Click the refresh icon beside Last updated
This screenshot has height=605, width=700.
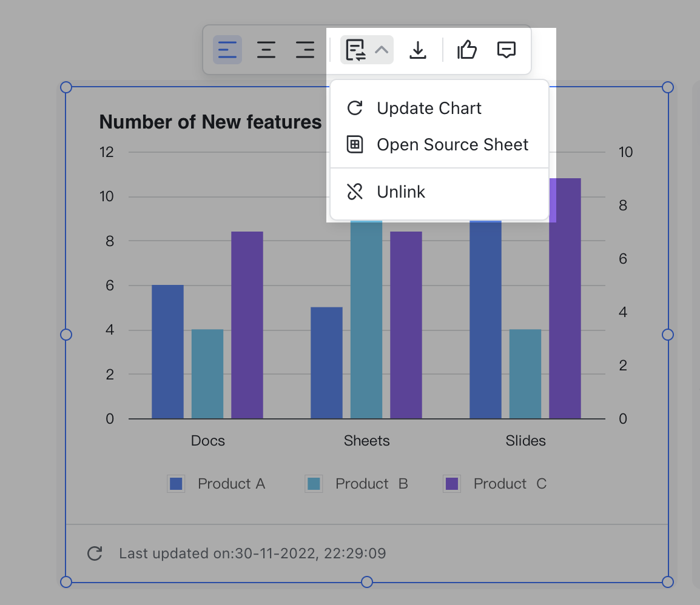pyautogui.click(x=95, y=553)
